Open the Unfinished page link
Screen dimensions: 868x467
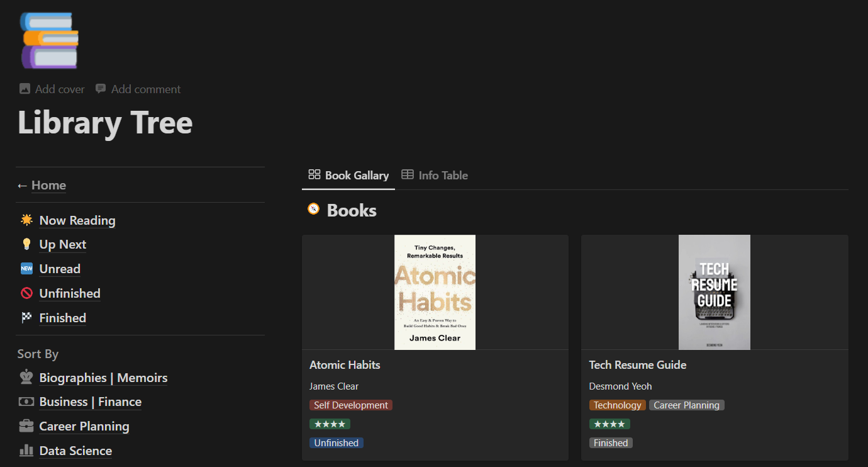[x=70, y=293]
